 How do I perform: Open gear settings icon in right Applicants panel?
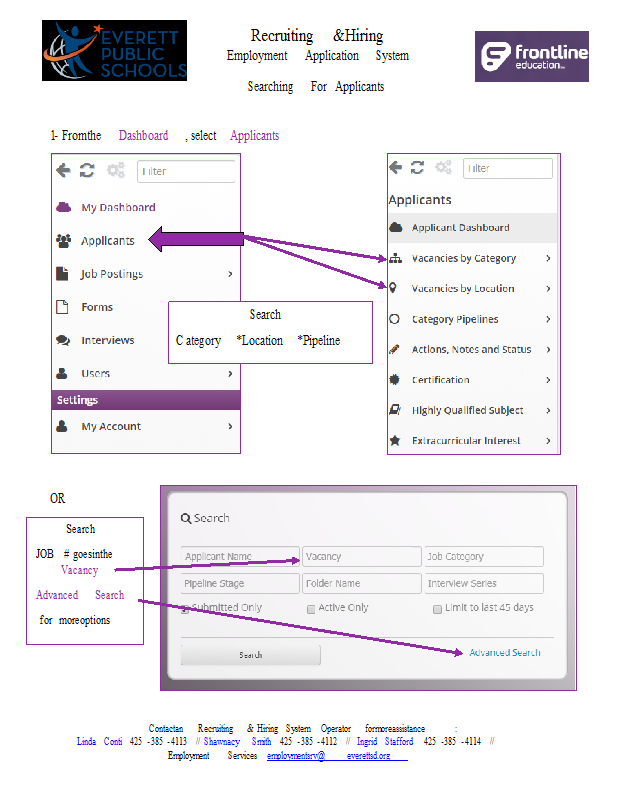click(x=443, y=167)
